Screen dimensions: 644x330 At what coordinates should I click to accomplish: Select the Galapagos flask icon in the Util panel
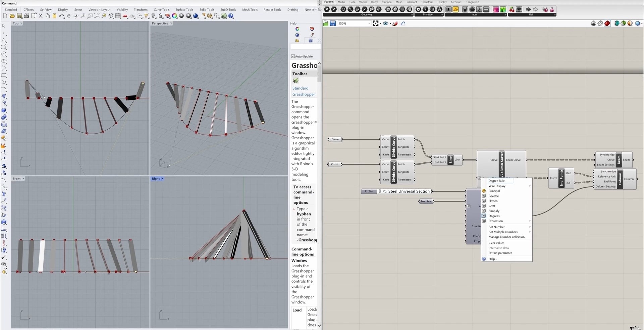(x=552, y=9)
